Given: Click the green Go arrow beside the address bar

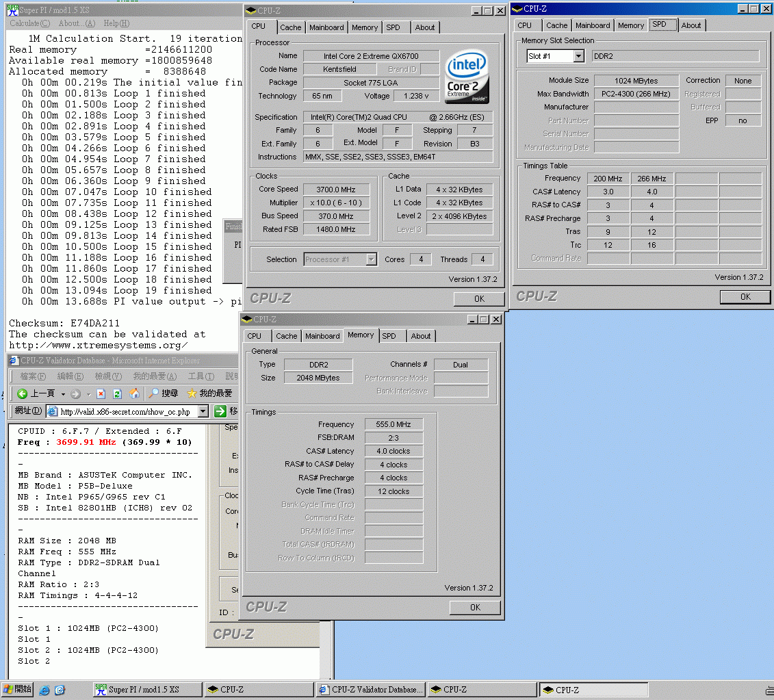Looking at the screenshot, I should point(220,411).
